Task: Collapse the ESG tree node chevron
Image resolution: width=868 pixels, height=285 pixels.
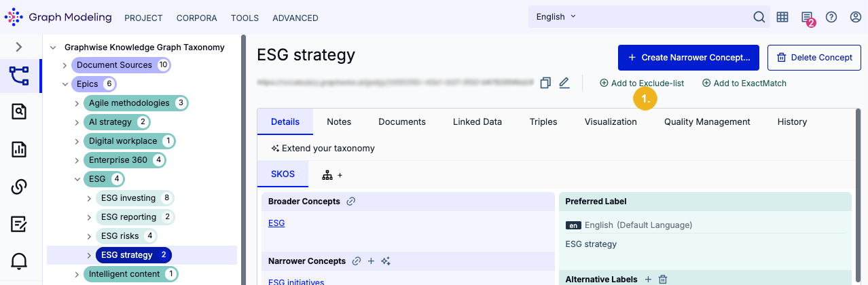Action: coord(77,179)
